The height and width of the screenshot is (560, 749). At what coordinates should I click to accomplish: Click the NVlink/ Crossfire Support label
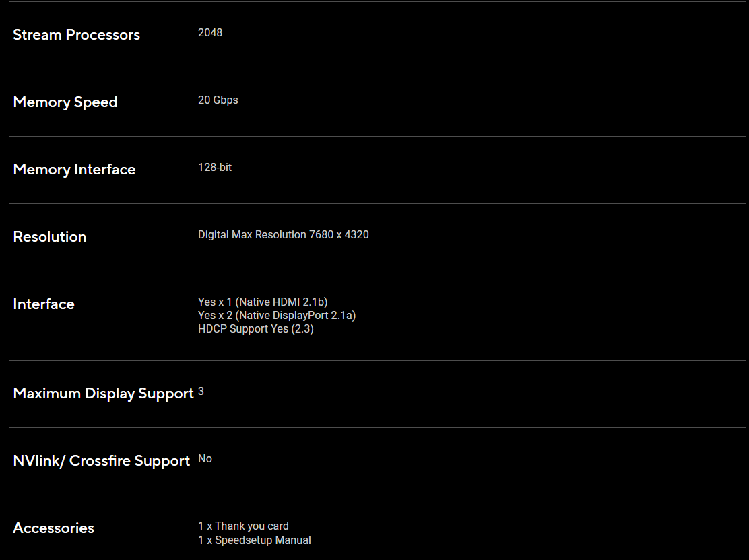[x=101, y=461]
